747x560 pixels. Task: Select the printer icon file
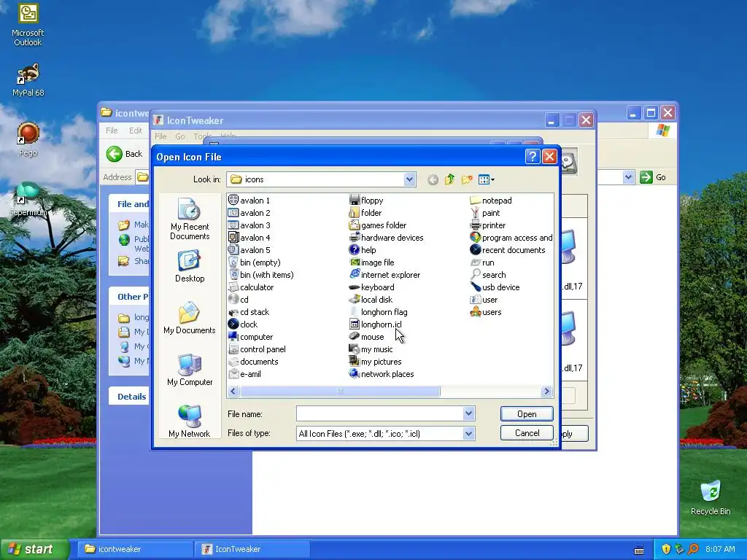coord(488,225)
